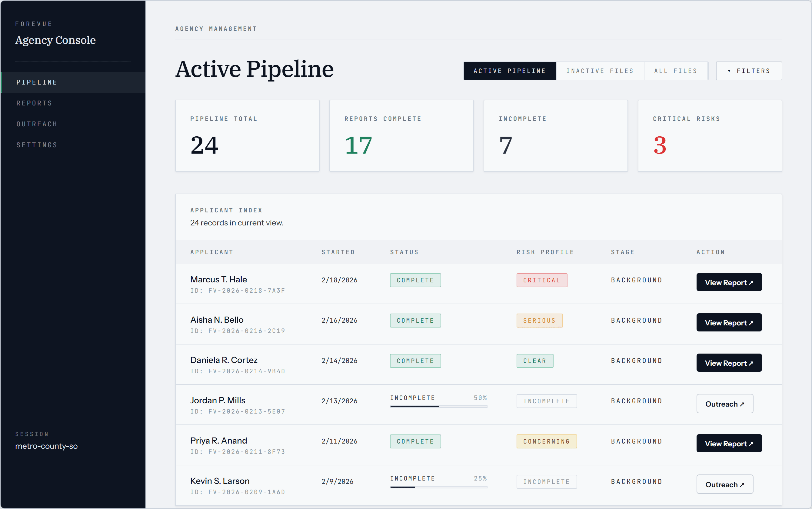This screenshot has height=509, width=812.
Task: Click the Started column header
Action: click(x=338, y=252)
